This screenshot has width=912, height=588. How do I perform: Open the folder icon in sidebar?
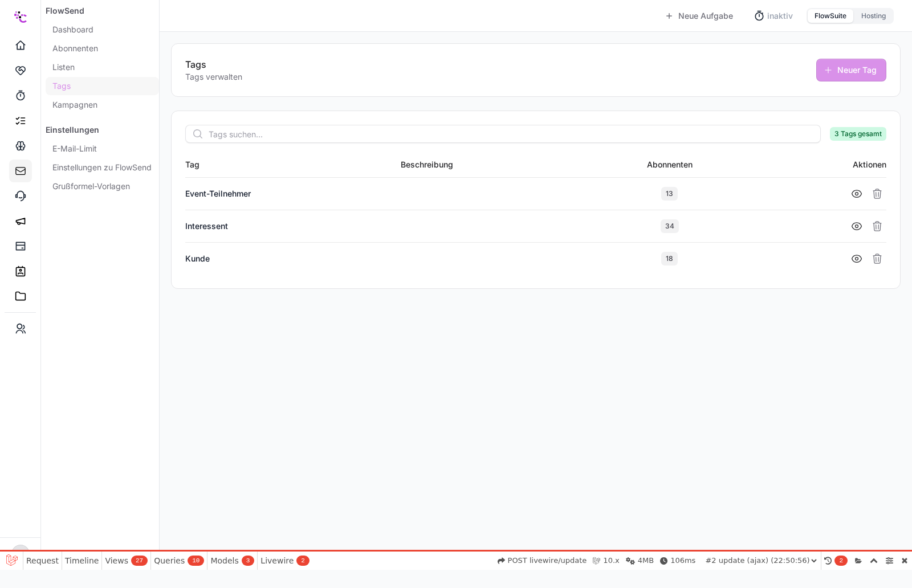click(x=21, y=296)
